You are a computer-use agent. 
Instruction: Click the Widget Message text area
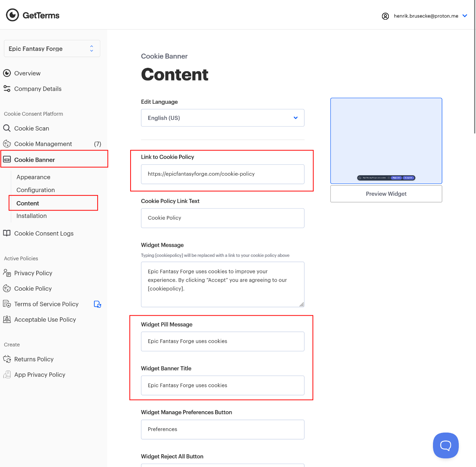[x=223, y=284]
